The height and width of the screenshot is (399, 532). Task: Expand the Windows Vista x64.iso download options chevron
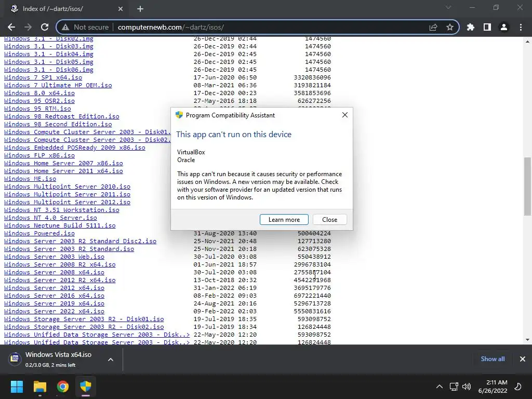point(111,360)
